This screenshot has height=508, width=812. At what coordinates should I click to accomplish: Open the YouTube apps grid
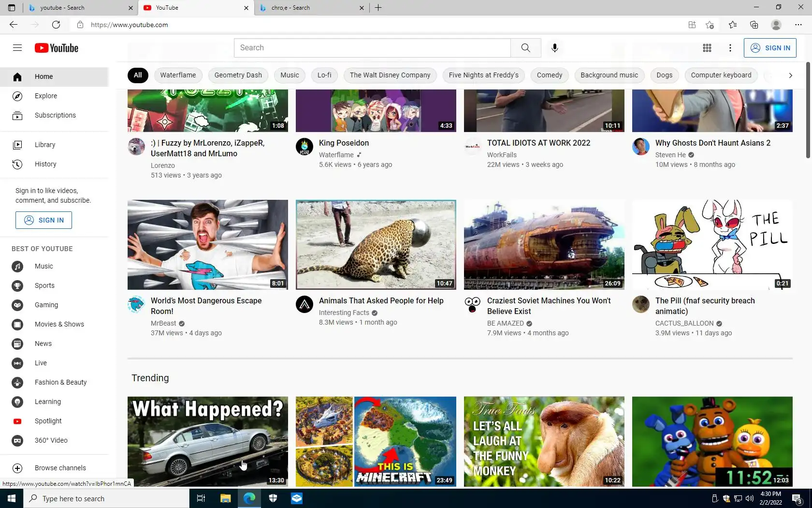707,48
